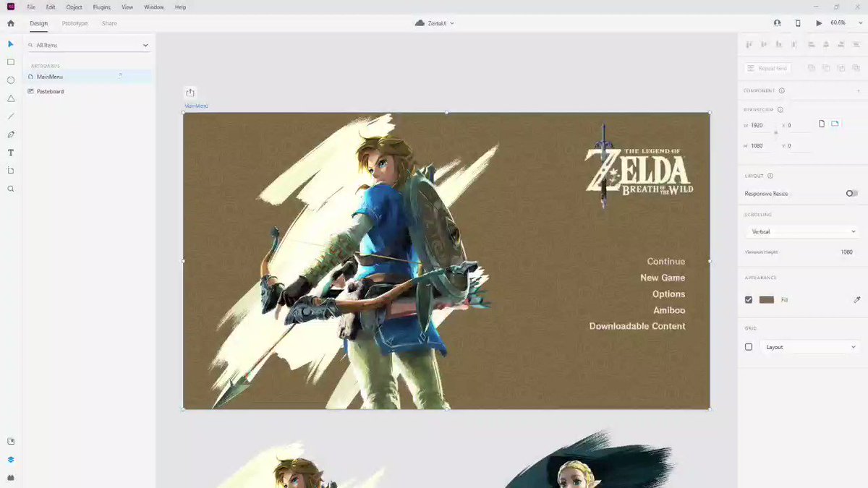Enable the Grid Layout checkbox
This screenshot has height=488, width=868.
click(x=749, y=347)
